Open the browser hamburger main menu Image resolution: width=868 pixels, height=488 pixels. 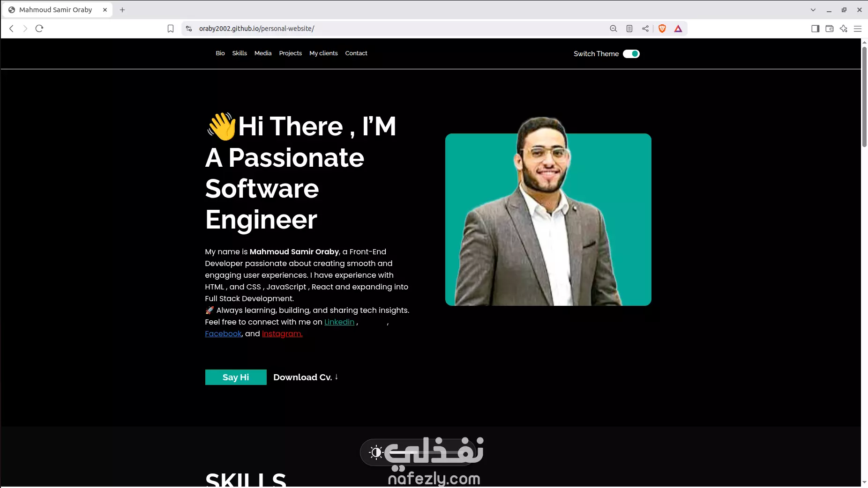[x=858, y=29]
